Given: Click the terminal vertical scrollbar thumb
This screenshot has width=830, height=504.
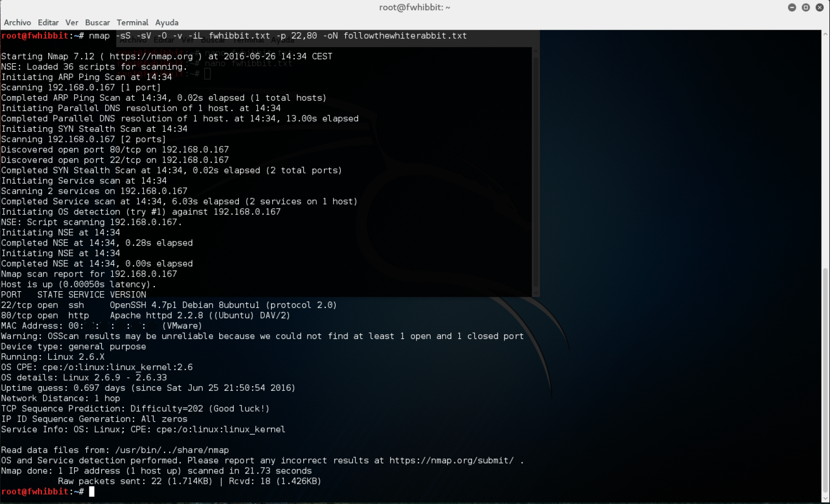Looking at the screenshot, I should pos(825,380).
